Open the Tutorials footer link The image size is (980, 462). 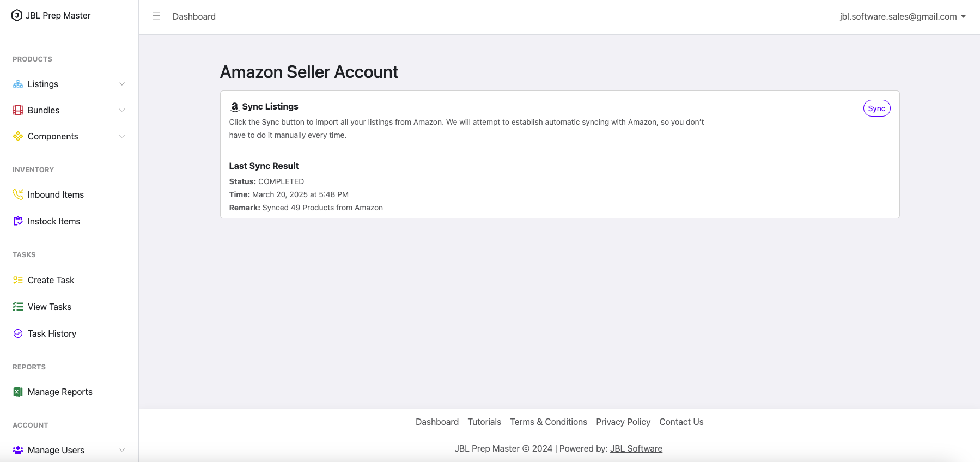click(x=484, y=422)
